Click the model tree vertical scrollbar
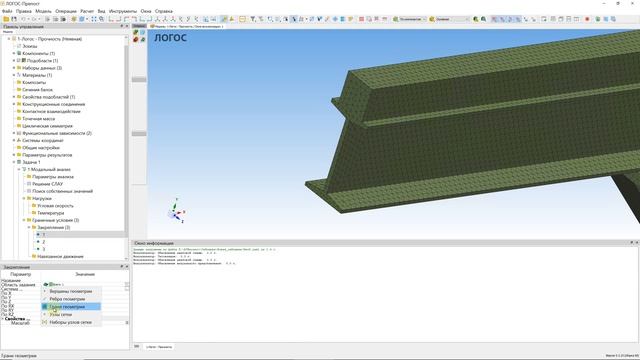Viewport: 640px width, 360px height. 127,139
